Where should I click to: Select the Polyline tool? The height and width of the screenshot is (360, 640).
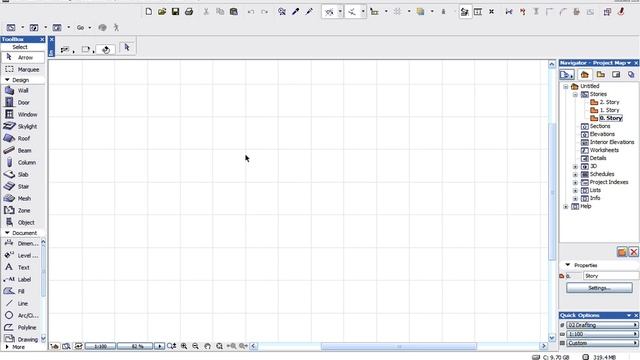(20, 327)
